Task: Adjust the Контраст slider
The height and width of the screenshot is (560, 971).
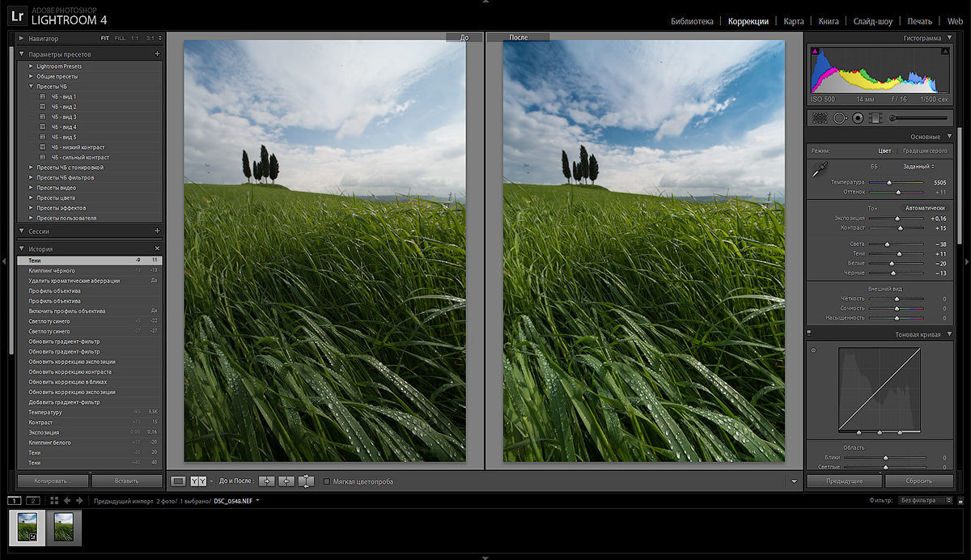Action: (897, 228)
